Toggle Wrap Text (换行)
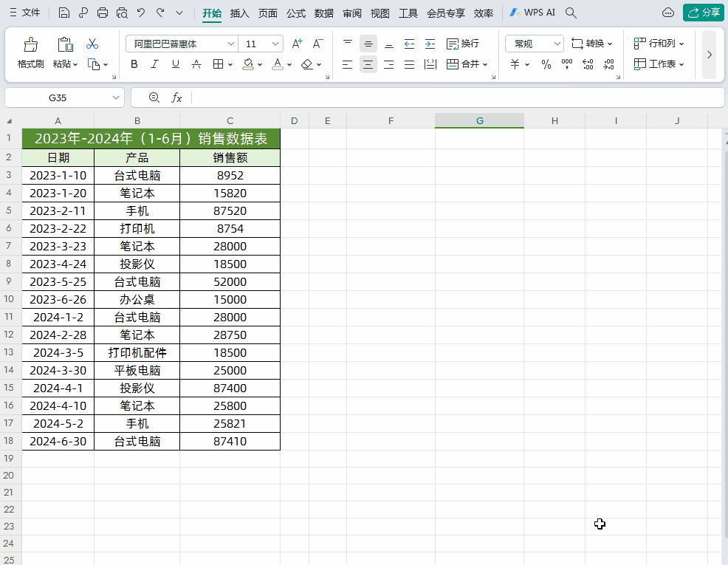The width and height of the screenshot is (728, 565). [463, 44]
